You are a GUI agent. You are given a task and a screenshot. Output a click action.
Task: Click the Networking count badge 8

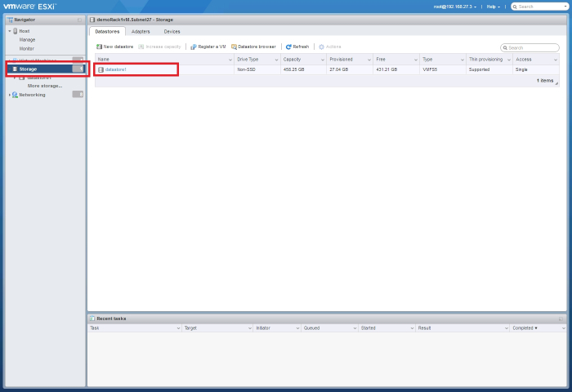coord(78,95)
